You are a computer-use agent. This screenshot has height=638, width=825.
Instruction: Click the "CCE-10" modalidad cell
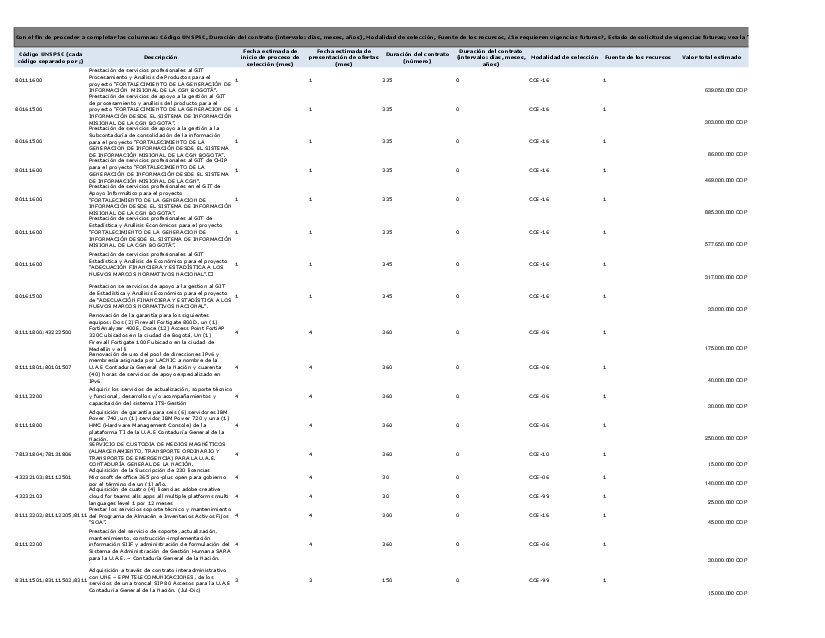pyautogui.click(x=539, y=454)
